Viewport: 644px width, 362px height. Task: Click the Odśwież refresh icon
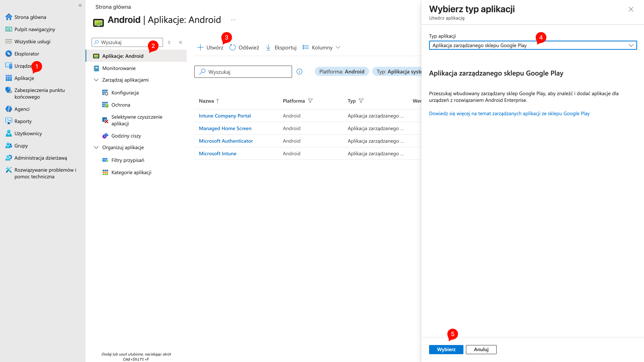coord(232,47)
